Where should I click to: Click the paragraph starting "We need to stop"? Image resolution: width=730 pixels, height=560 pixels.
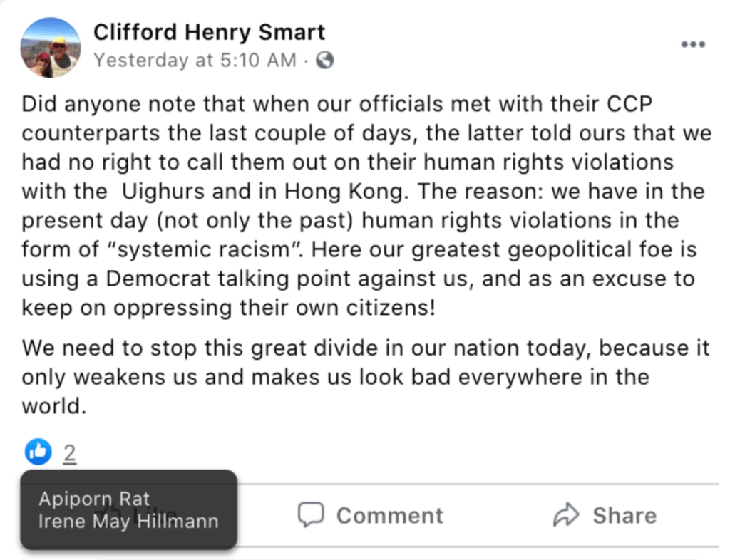point(364,377)
